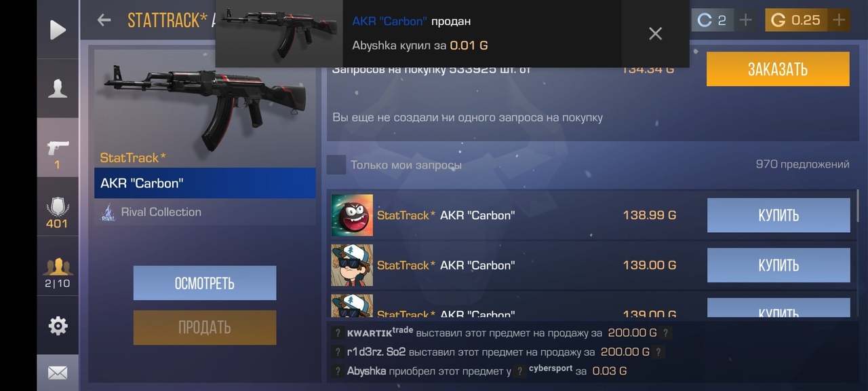The height and width of the screenshot is (391, 868).
Task: Buy the AKR Carbon listed at 138.99 G
Action: point(778,215)
